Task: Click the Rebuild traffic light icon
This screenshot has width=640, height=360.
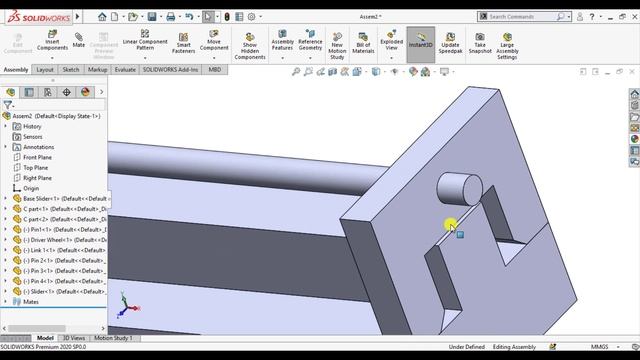Action: (227, 17)
